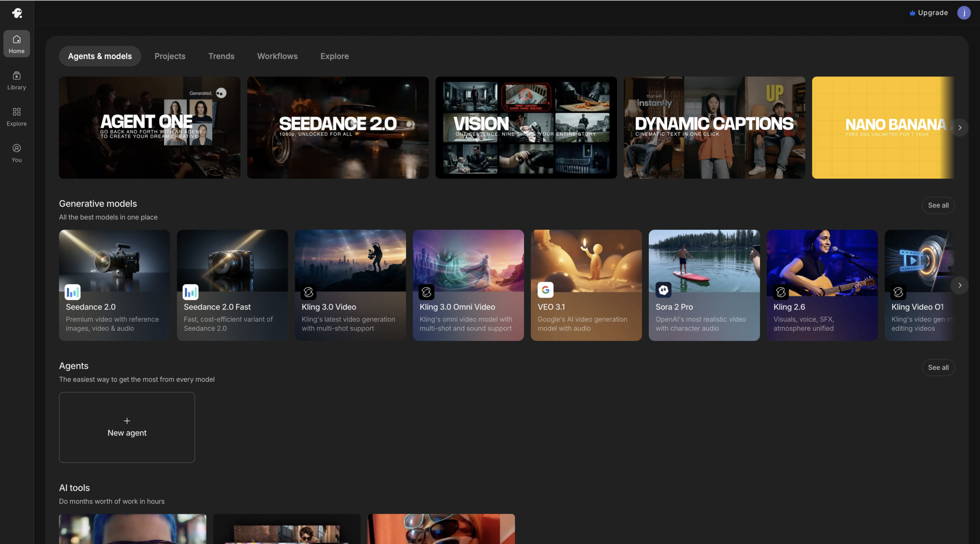Open the Nano Banana banner
The width and height of the screenshot is (980, 544).
coord(883,127)
